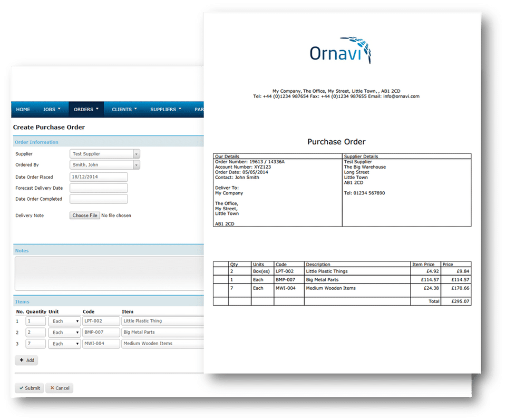Click the Date Order Completed field
Viewport: 506px width, 420px height.
[x=99, y=199]
